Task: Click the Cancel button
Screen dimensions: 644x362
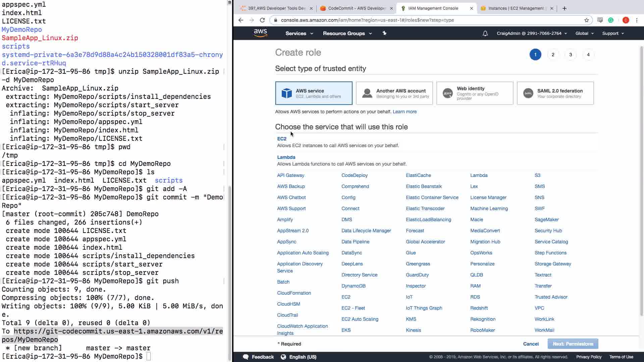Action: [531, 344]
